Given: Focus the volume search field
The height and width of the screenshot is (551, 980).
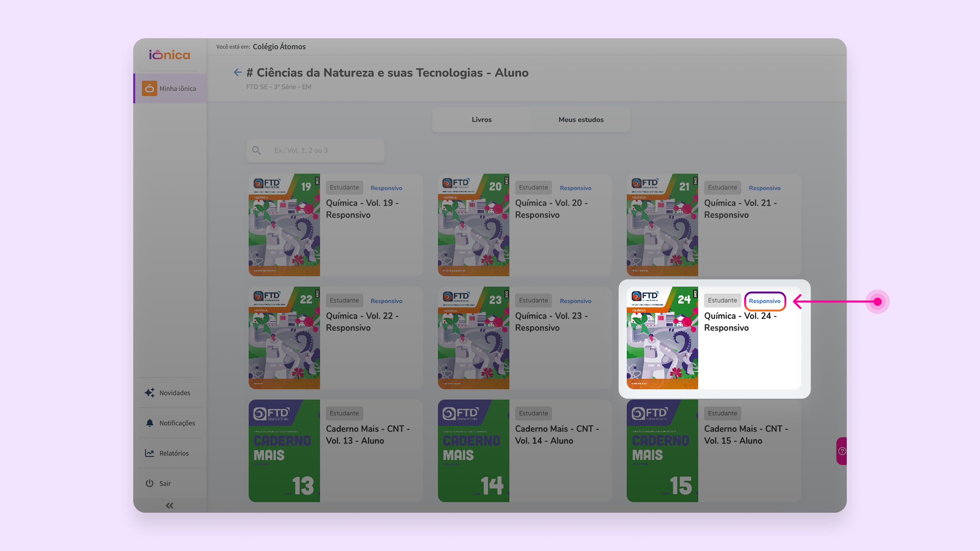Looking at the screenshot, I should (315, 150).
